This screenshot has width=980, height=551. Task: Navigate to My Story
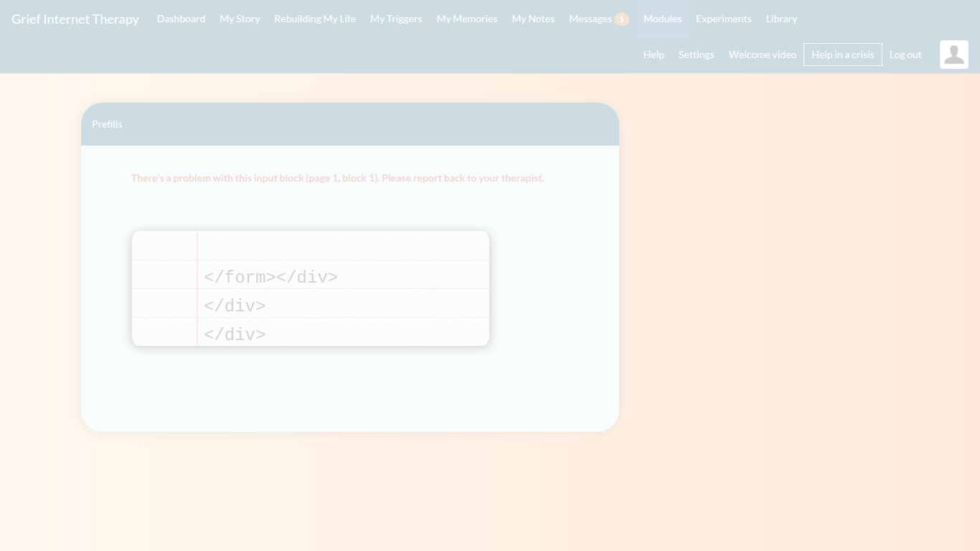pos(240,19)
